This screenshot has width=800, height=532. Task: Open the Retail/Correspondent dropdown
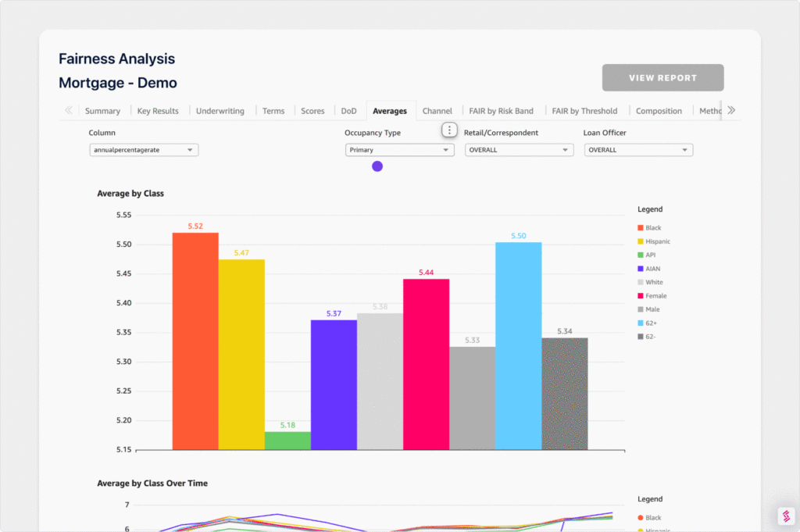point(519,150)
